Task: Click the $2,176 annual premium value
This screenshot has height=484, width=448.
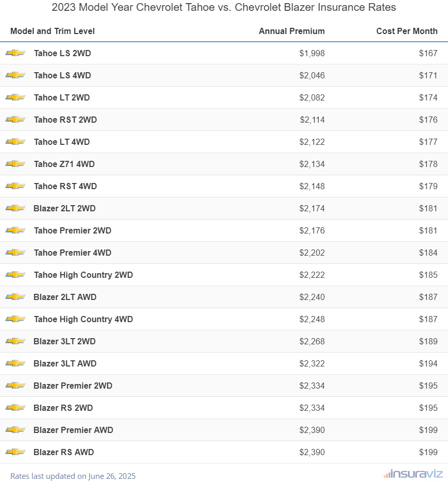Action: point(312,230)
